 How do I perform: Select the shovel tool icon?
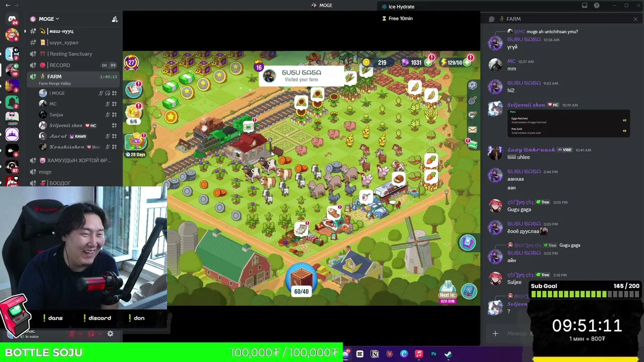(x=472, y=101)
